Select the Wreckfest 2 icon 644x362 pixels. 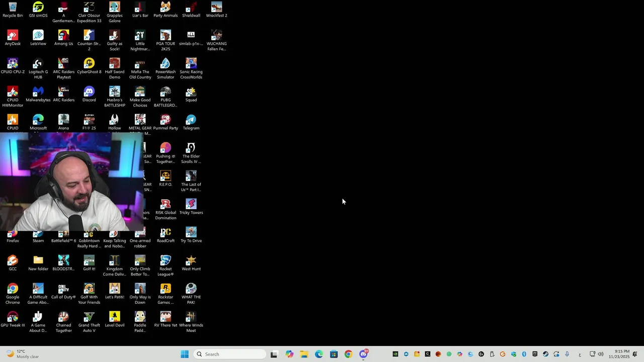[x=216, y=9]
